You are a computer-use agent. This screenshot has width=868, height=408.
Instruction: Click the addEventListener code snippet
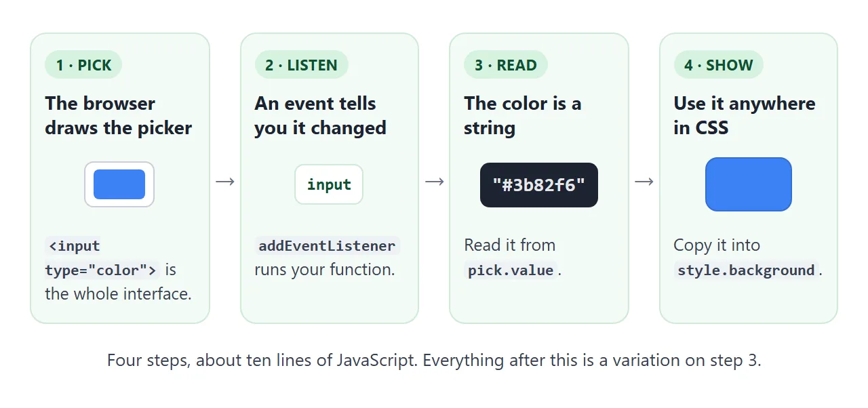(x=328, y=245)
